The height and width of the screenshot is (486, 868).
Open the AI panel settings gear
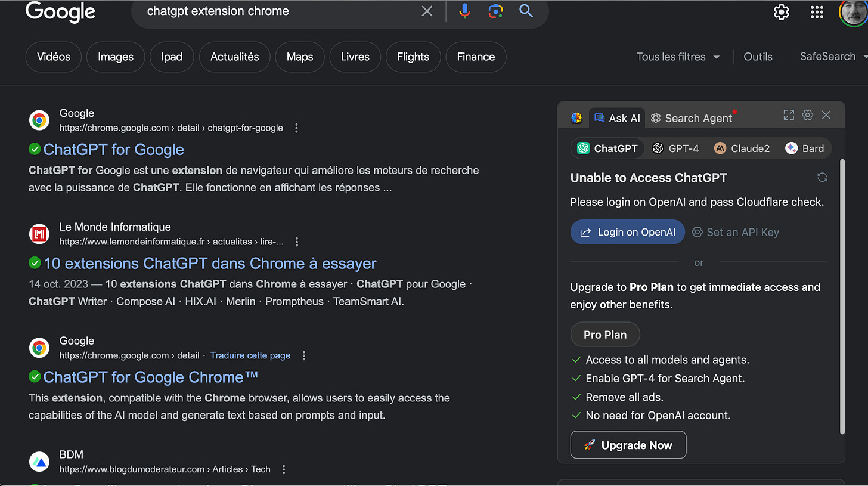point(807,115)
